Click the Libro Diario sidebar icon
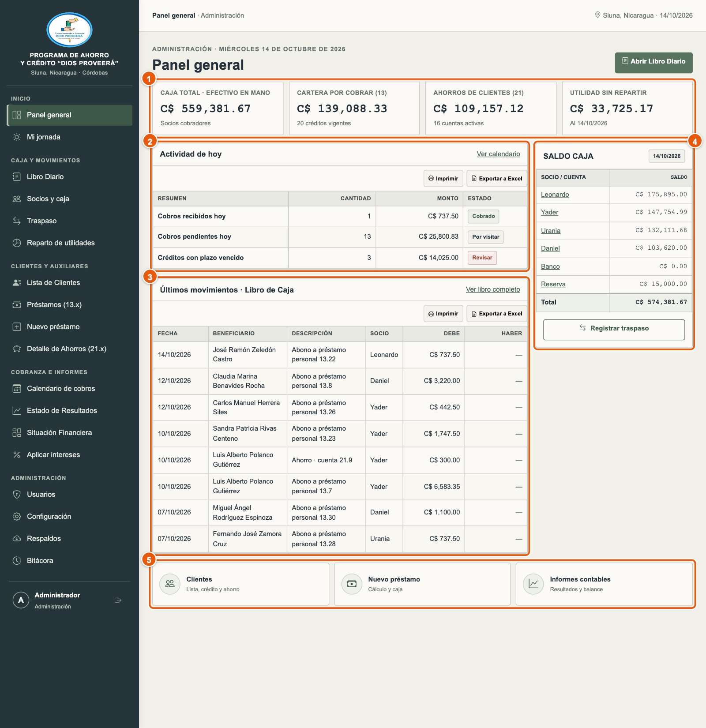706x728 pixels. [17, 176]
